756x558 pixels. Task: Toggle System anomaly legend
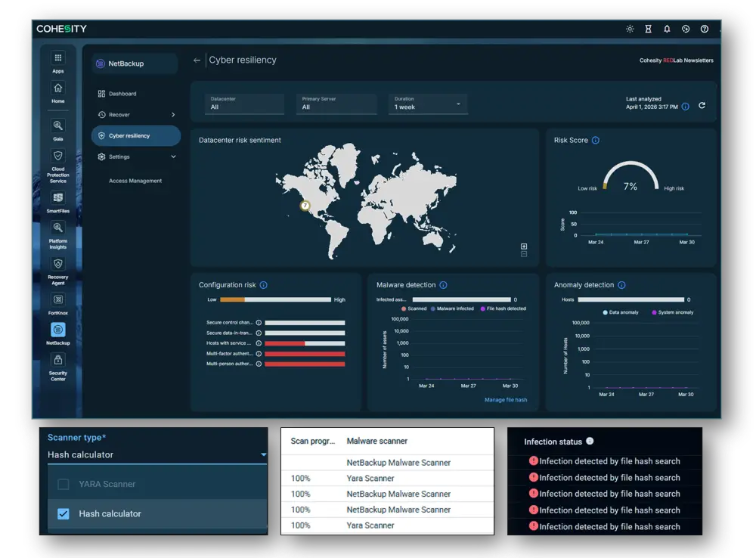[x=673, y=312]
